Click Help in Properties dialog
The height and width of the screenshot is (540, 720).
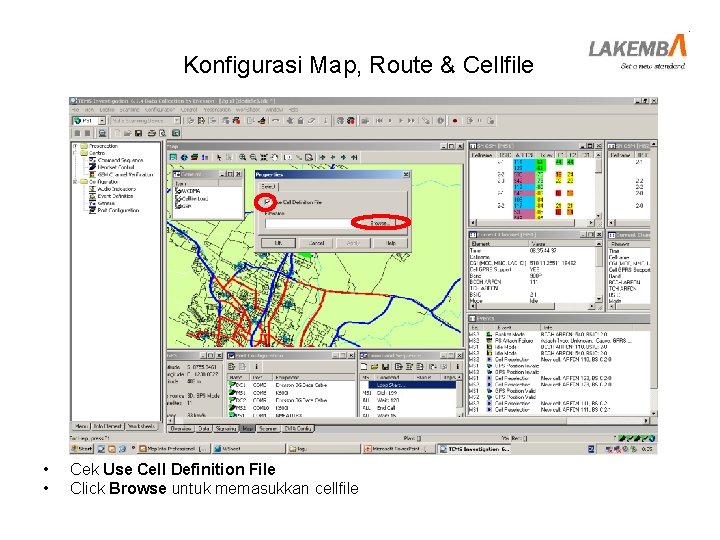point(391,243)
